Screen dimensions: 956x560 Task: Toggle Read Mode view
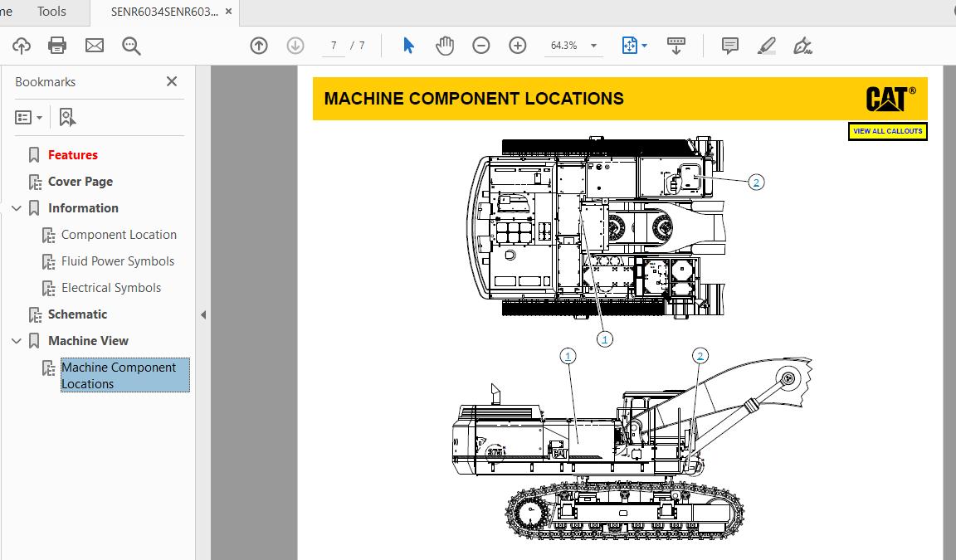click(676, 46)
